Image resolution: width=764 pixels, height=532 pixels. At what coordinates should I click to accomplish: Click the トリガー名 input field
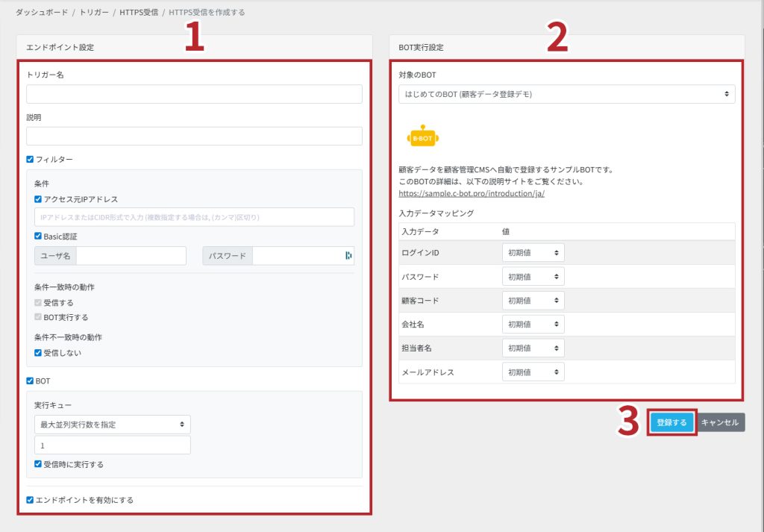pyautogui.click(x=194, y=94)
